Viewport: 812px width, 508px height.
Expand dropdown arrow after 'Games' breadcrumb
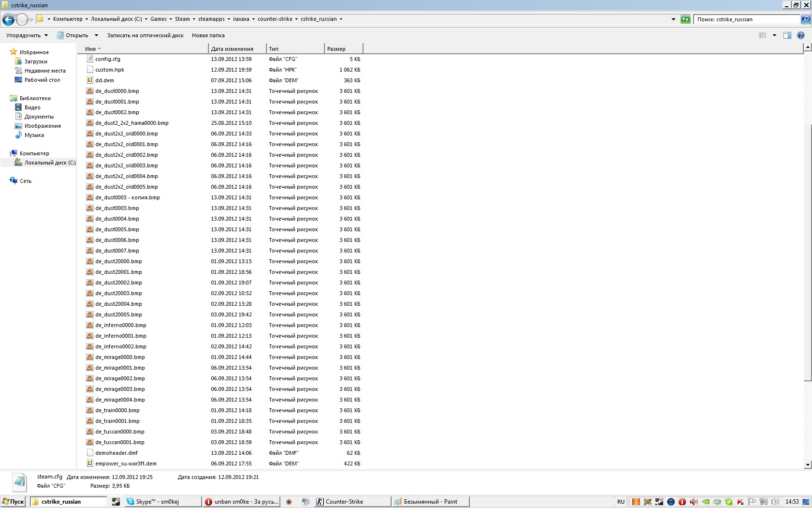click(171, 19)
